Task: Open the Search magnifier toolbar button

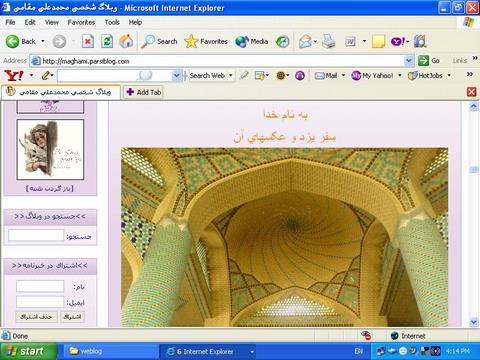Action: click(159, 41)
